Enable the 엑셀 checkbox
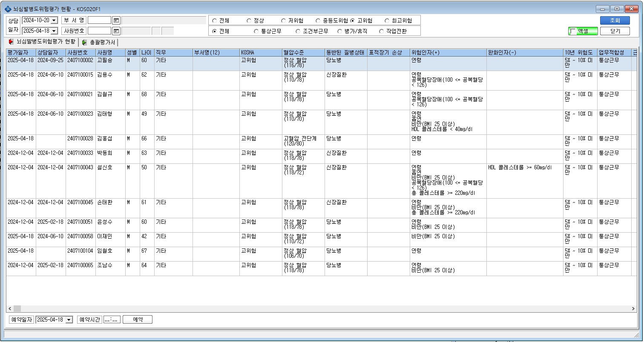The width and height of the screenshot is (644, 342). (x=573, y=31)
